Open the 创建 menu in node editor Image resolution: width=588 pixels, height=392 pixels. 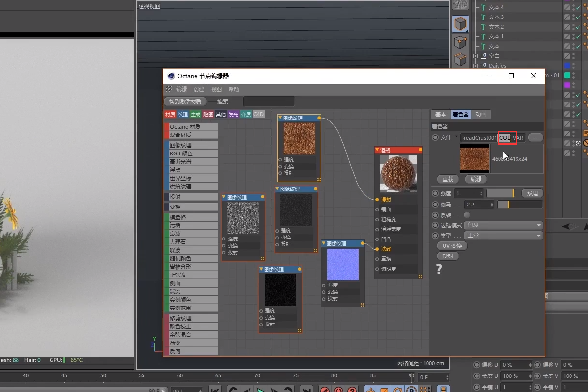click(x=199, y=89)
